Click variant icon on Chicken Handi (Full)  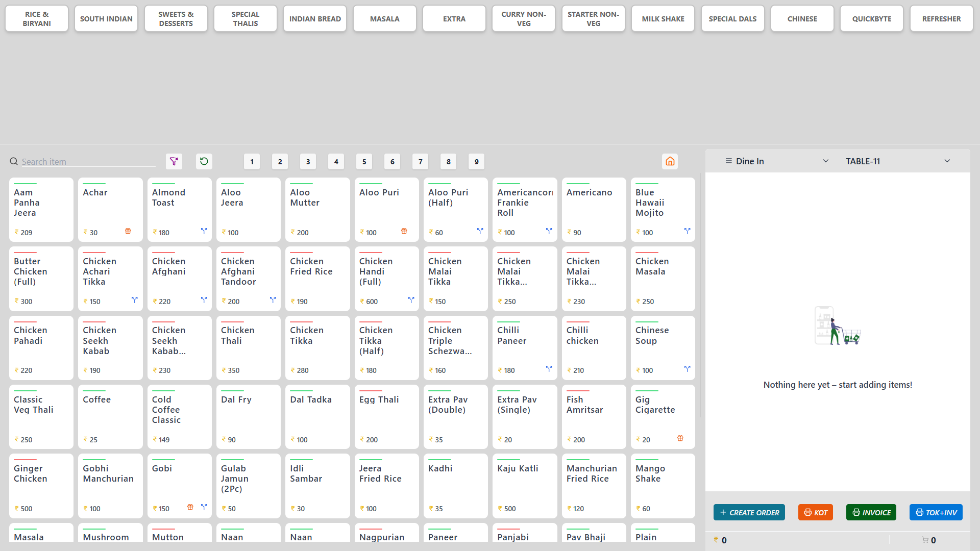411,300
